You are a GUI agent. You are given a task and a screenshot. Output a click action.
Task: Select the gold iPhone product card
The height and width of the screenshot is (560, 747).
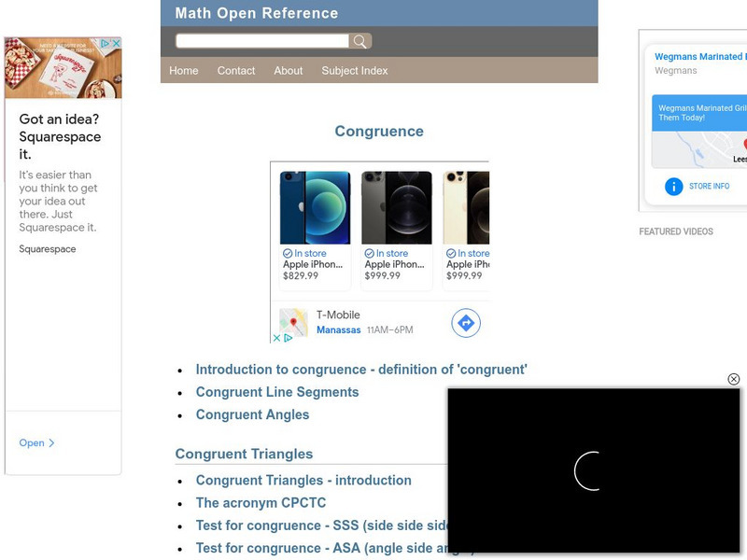(466, 229)
